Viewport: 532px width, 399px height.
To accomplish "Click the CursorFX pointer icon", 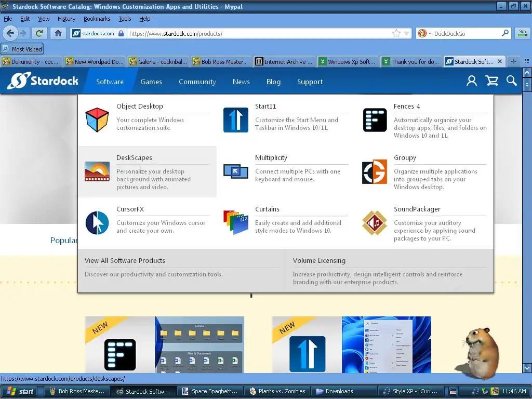I will [97, 223].
